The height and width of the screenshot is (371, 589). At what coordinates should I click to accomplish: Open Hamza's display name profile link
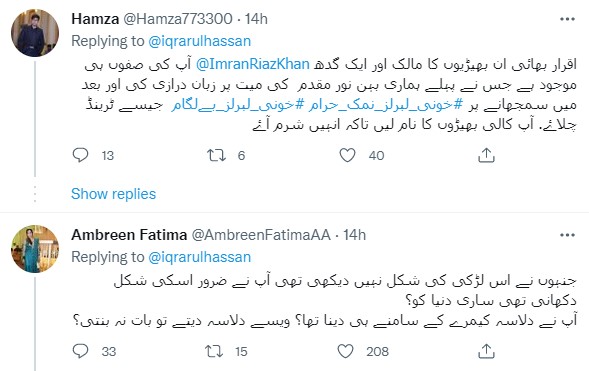click(x=95, y=19)
